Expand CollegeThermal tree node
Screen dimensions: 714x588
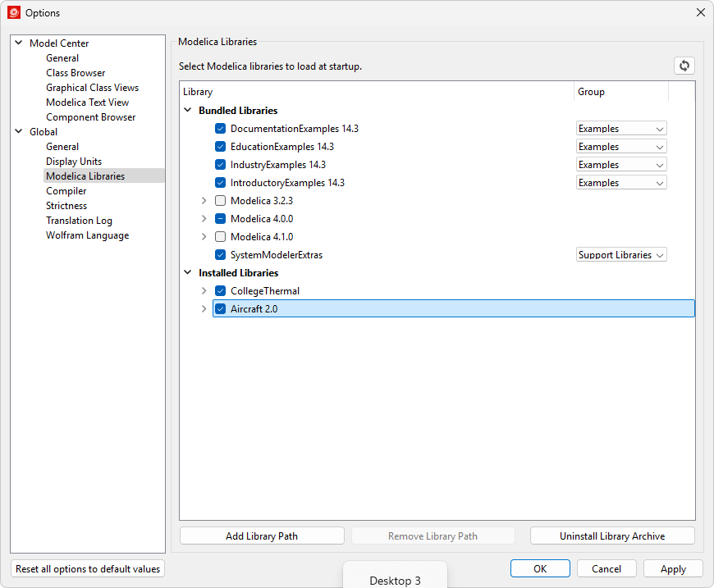click(204, 291)
